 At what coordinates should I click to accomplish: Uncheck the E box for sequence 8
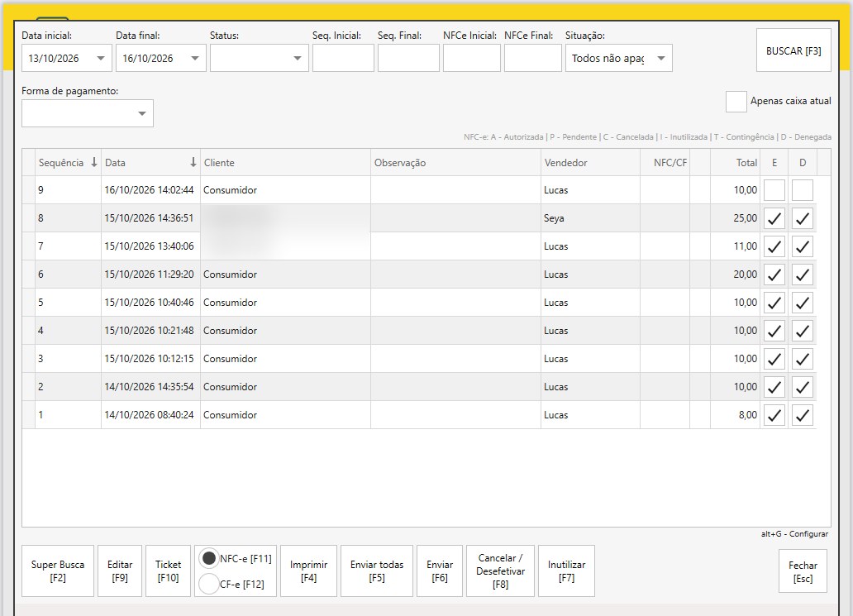[x=774, y=219]
